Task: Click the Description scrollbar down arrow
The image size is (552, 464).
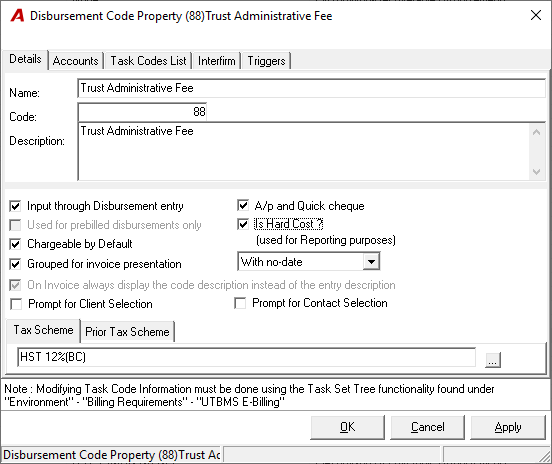Action: point(537,172)
